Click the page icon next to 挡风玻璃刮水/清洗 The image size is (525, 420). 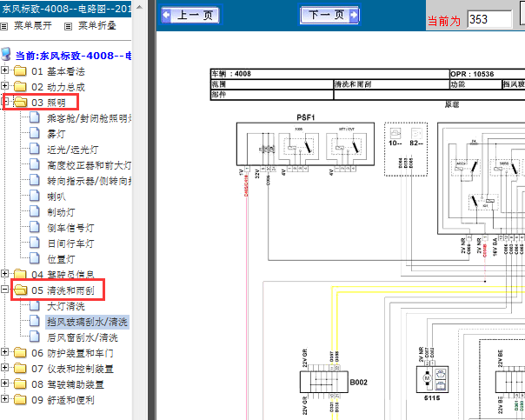35,321
